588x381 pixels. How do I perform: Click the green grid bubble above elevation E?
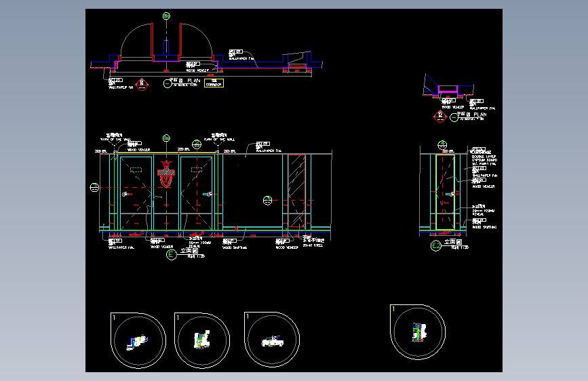point(166,138)
